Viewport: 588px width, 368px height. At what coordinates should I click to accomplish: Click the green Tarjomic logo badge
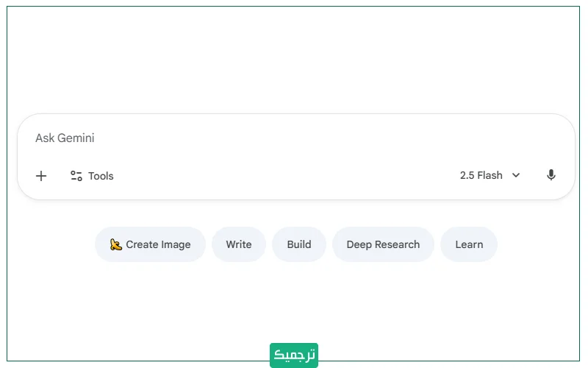click(293, 355)
